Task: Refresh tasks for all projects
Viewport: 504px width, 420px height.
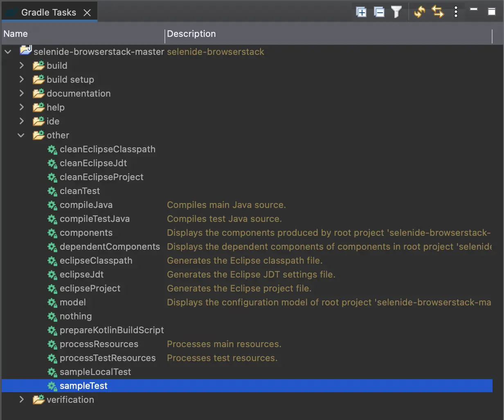Action: 419,12
